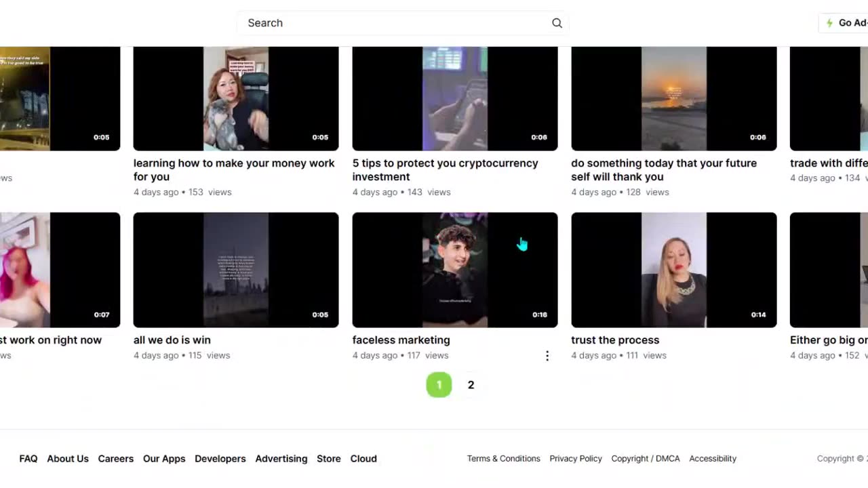Open Store footer link
868x488 pixels.
click(x=329, y=459)
